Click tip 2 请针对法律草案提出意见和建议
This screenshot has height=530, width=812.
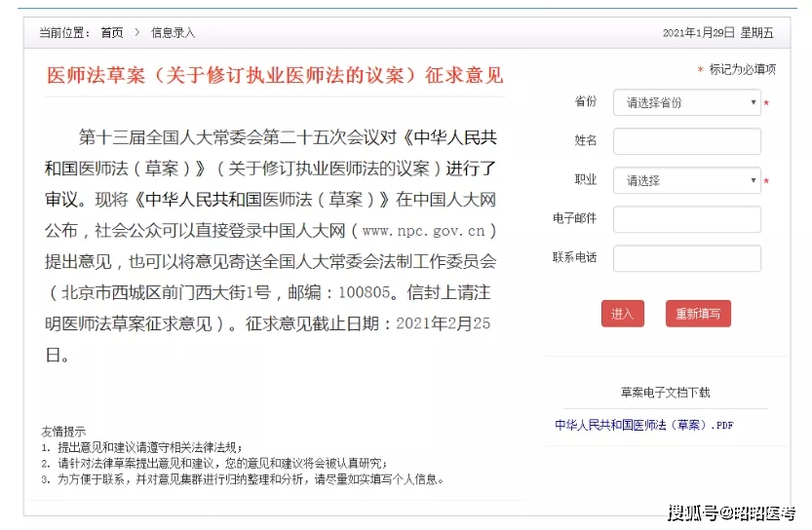213,463
